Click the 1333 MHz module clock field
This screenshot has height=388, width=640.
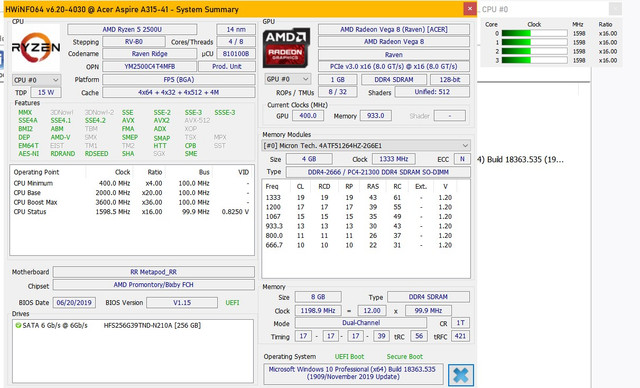[393, 159]
